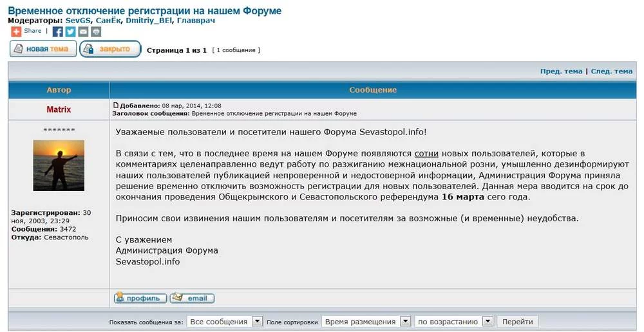Click Matrix's sunset avatar image
The image size is (644, 332).
pos(59,165)
